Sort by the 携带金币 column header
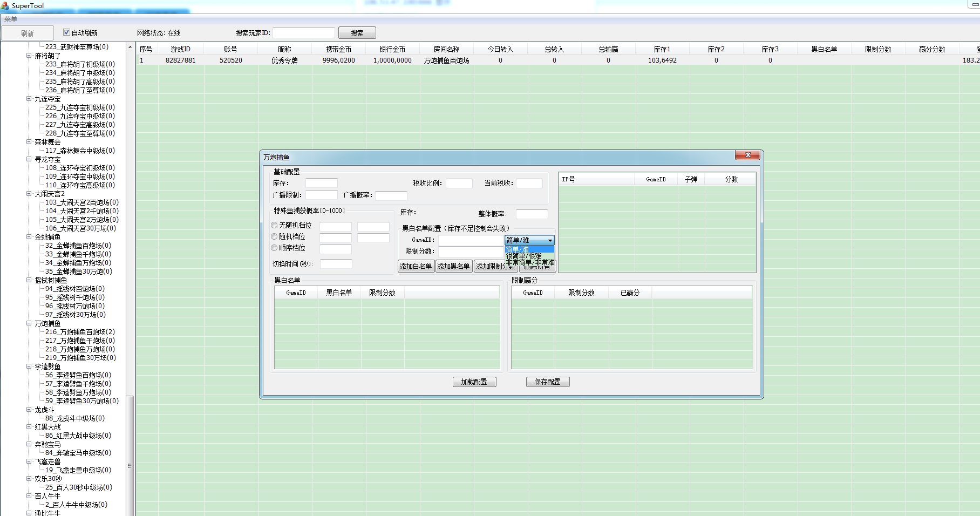Screen dimensions: 980x516 (338, 49)
